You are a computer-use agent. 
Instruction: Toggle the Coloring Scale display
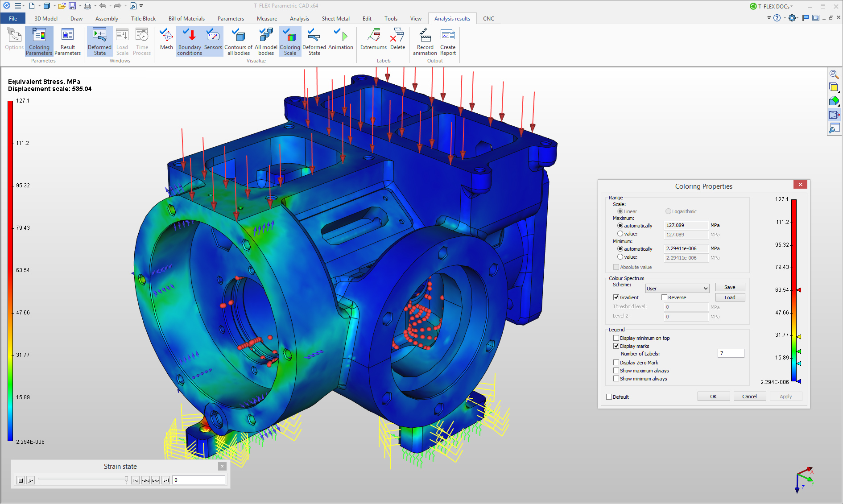[x=290, y=41]
